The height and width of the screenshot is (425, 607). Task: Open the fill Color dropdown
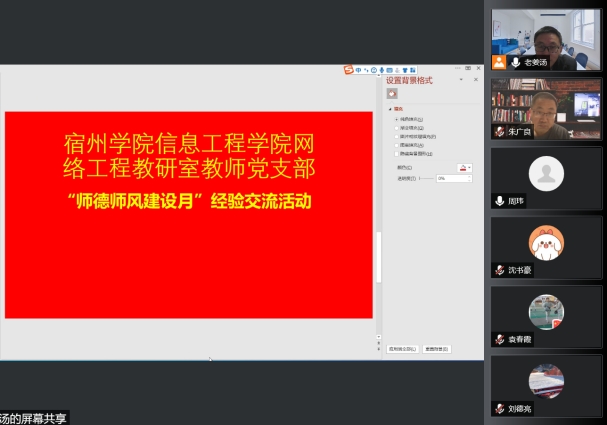point(464,167)
